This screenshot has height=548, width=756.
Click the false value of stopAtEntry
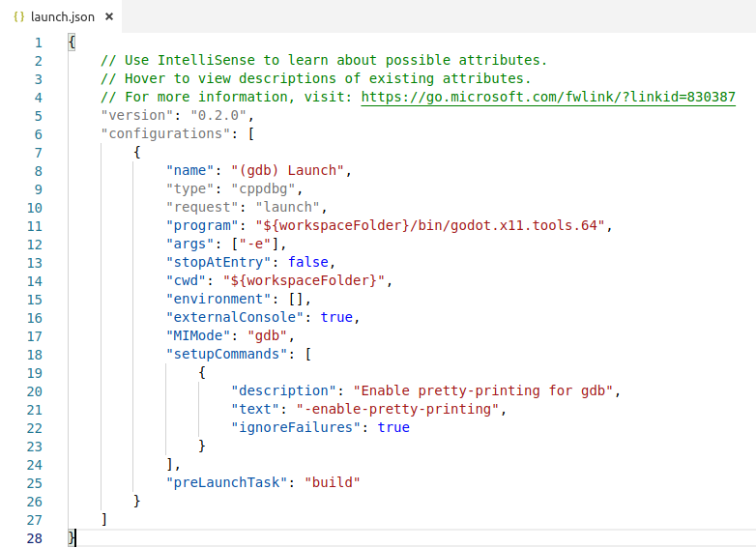tap(308, 262)
